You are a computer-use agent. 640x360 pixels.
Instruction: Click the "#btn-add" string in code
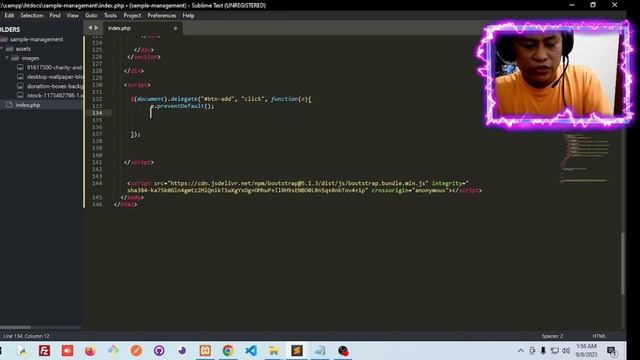pos(217,99)
